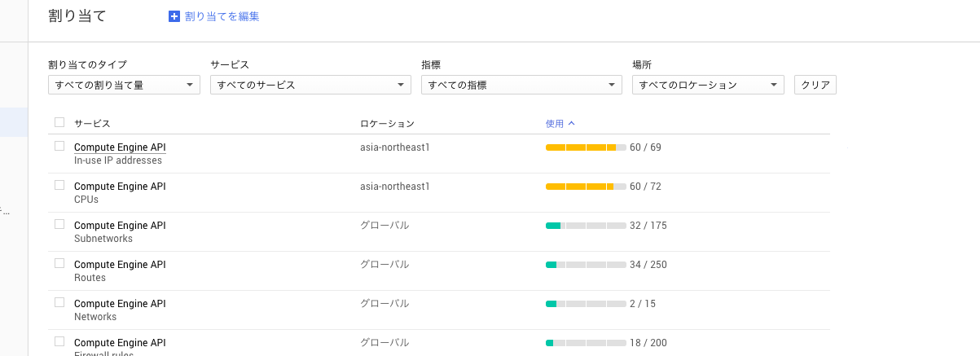Check the Firewall rules row checkbox
The height and width of the screenshot is (356, 980).
click(x=59, y=341)
